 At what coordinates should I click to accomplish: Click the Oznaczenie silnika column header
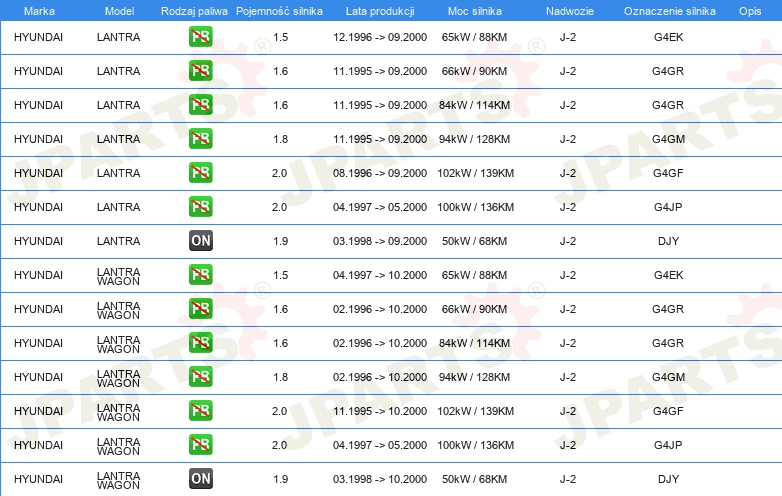670,11
